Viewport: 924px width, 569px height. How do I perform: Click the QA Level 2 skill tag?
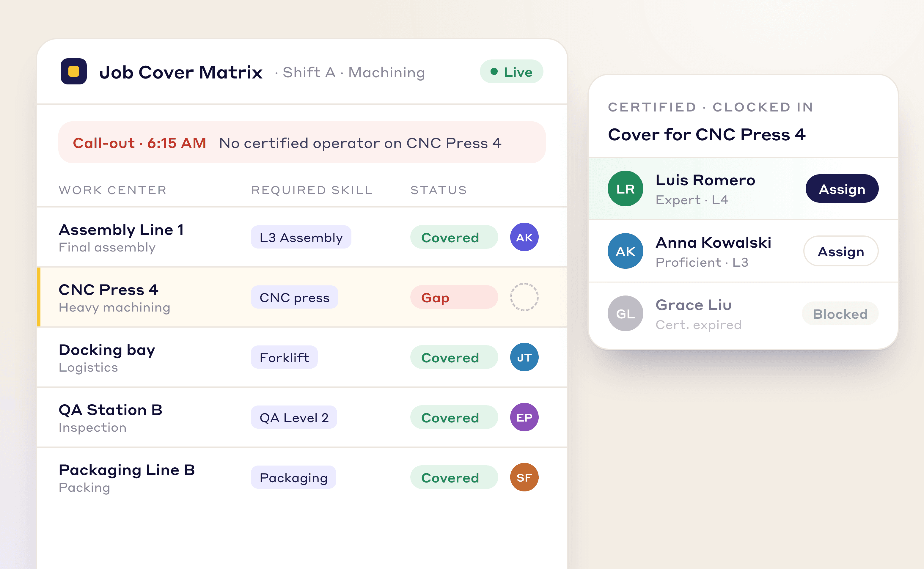tap(294, 417)
